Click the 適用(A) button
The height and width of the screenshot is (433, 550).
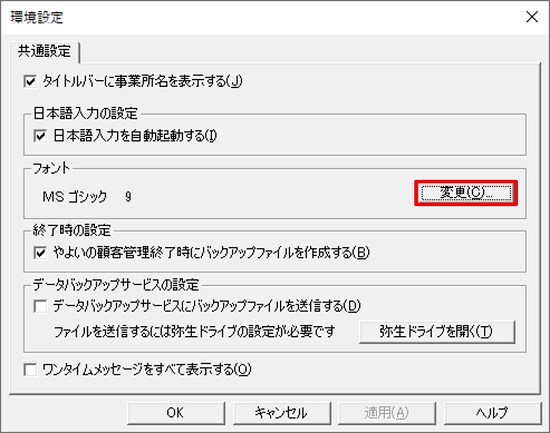[387, 413]
